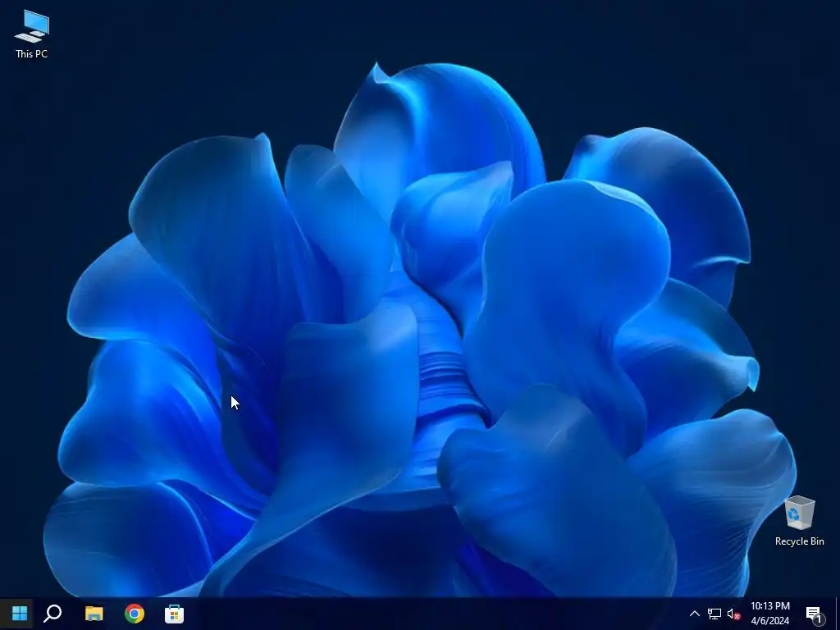840x630 pixels.
Task: Launch Google Chrome from the taskbar
Action: pos(135,614)
